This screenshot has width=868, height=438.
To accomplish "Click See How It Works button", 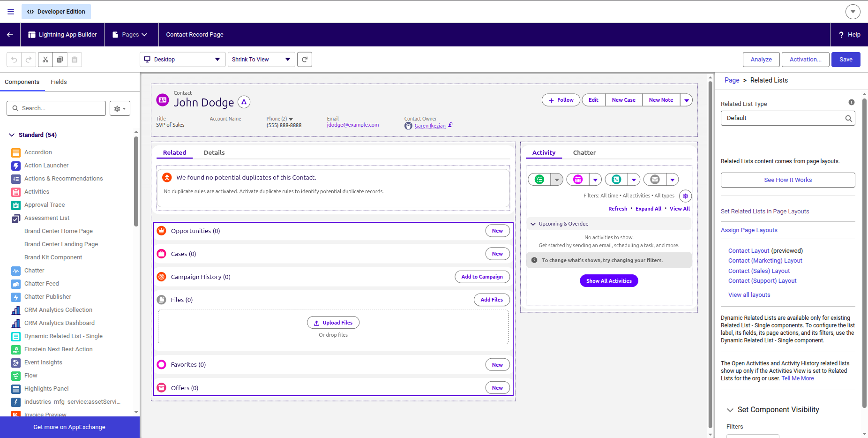I will pyautogui.click(x=787, y=180).
